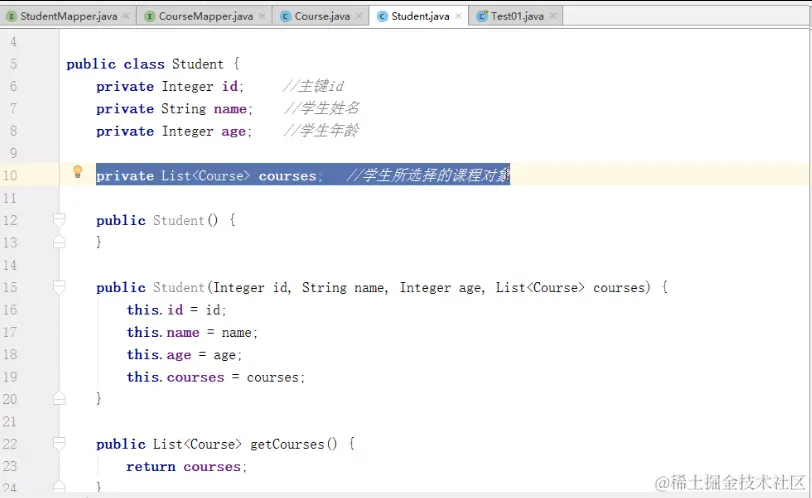Click the fold end marker at line 24
The image size is (812, 498).
tap(59, 486)
